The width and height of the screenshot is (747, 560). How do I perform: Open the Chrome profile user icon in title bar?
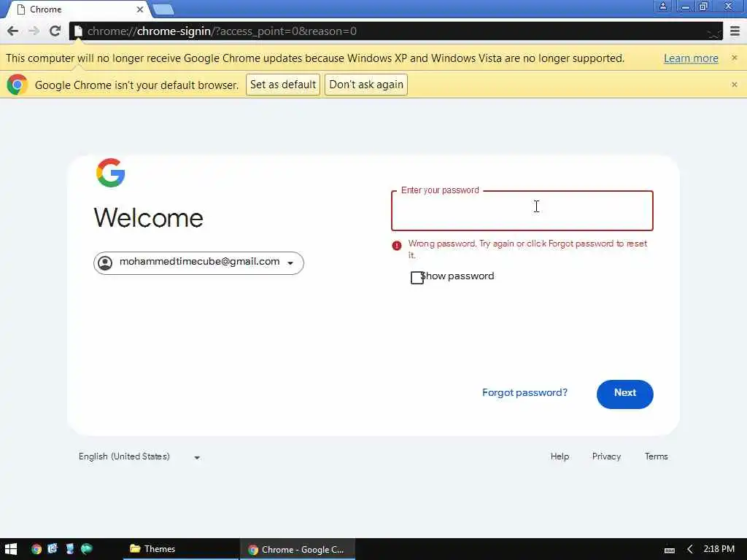(662, 6)
